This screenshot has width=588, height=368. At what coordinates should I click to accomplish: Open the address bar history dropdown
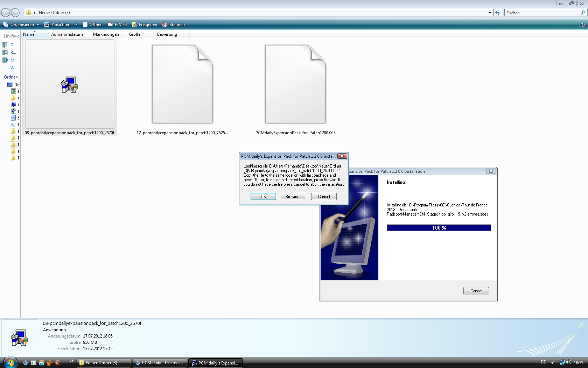(490, 13)
